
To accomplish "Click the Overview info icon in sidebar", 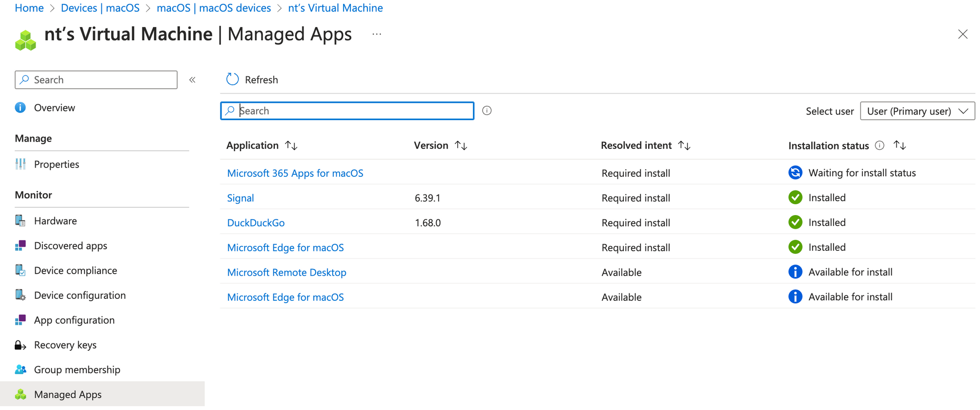I will [x=20, y=107].
